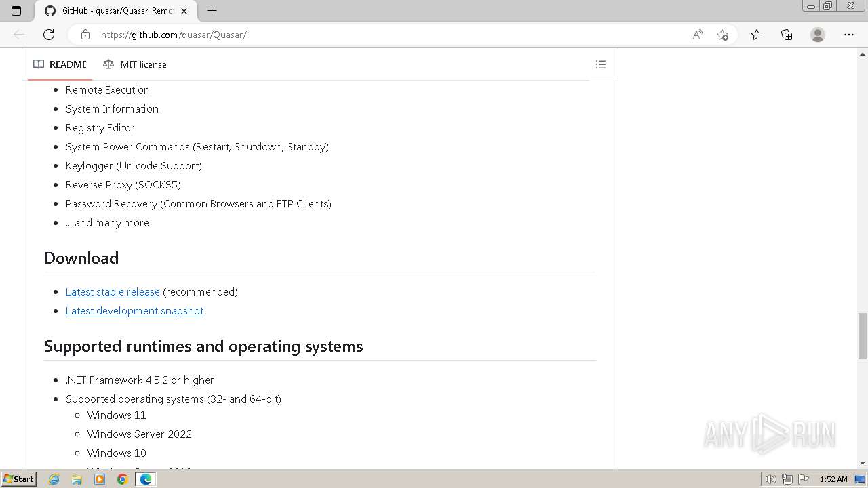Select the 'Reverse Proxy (SOCKS5)' item
This screenshot has height=488, width=868.
pos(123,185)
